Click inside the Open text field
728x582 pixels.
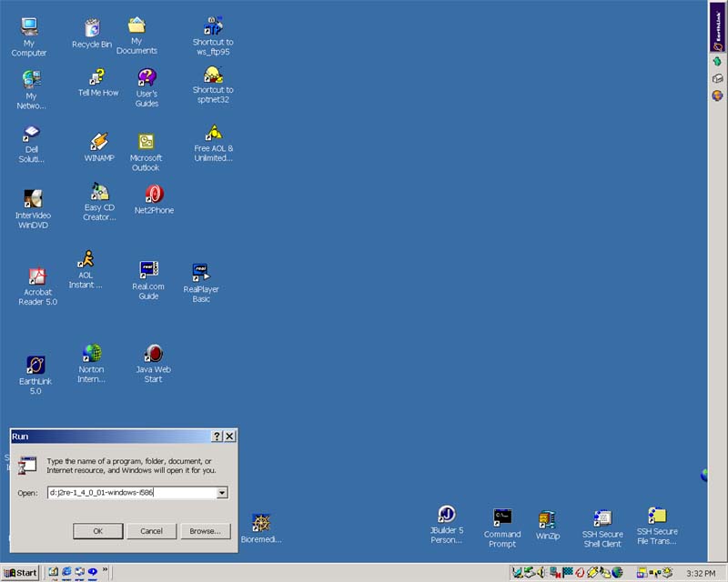tap(132, 492)
